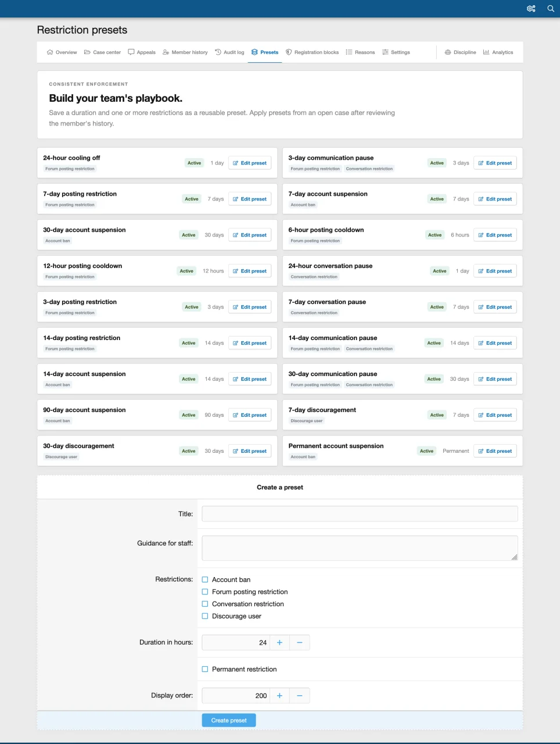Click the Display order value field
Viewport: 560px width, 744px height.
click(x=235, y=696)
